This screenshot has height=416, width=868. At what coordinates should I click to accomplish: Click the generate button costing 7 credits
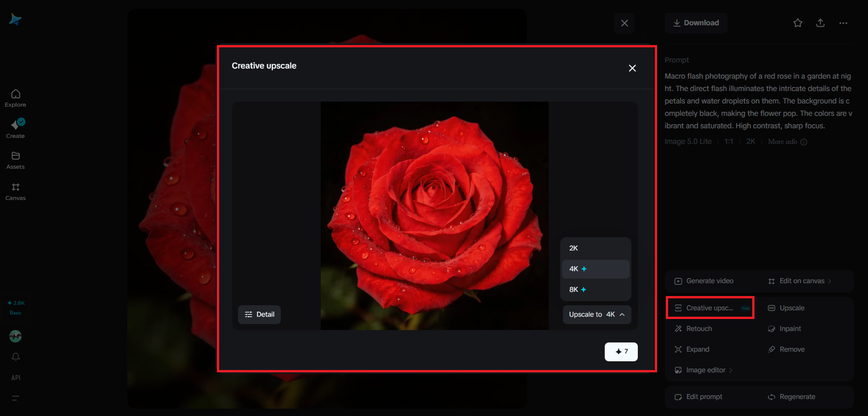[x=621, y=352]
